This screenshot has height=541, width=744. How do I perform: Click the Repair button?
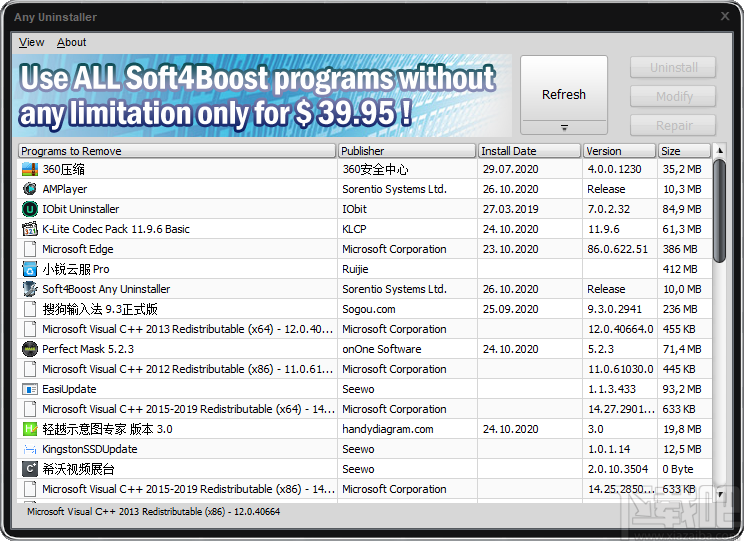[x=673, y=125]
